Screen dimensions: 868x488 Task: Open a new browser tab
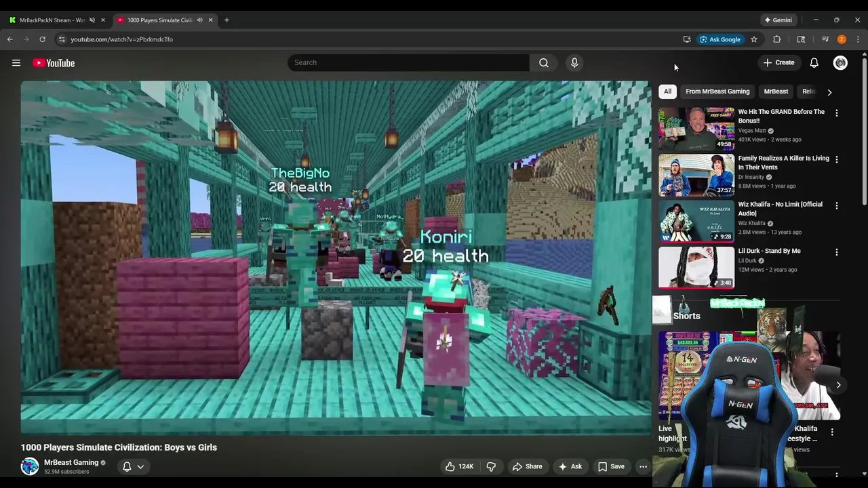226,20
